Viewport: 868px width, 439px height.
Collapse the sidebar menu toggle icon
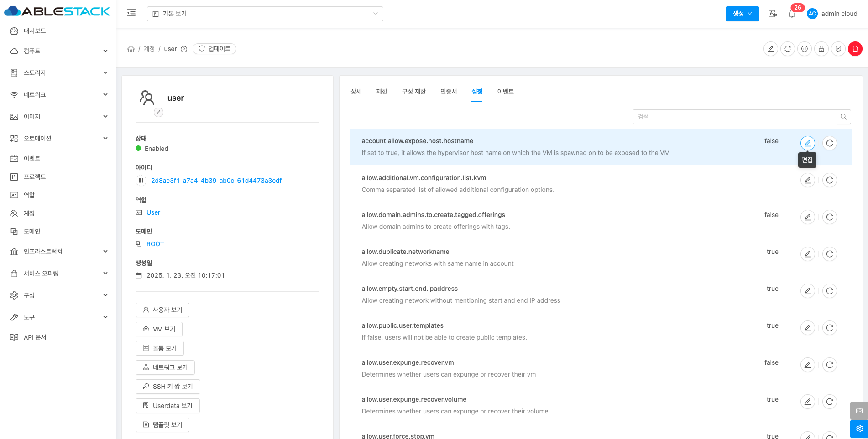[x=131, y=13]
